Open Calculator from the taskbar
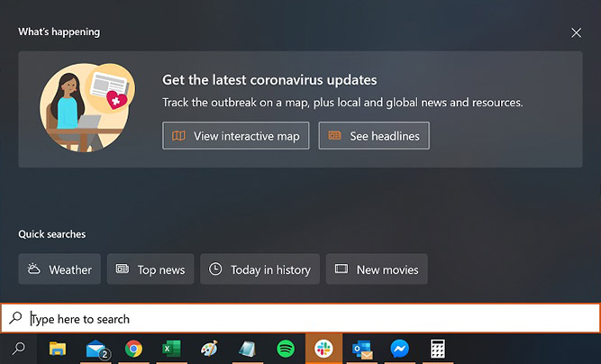The width and height of the screenshot is (601, 364). (x=437, y=349)
